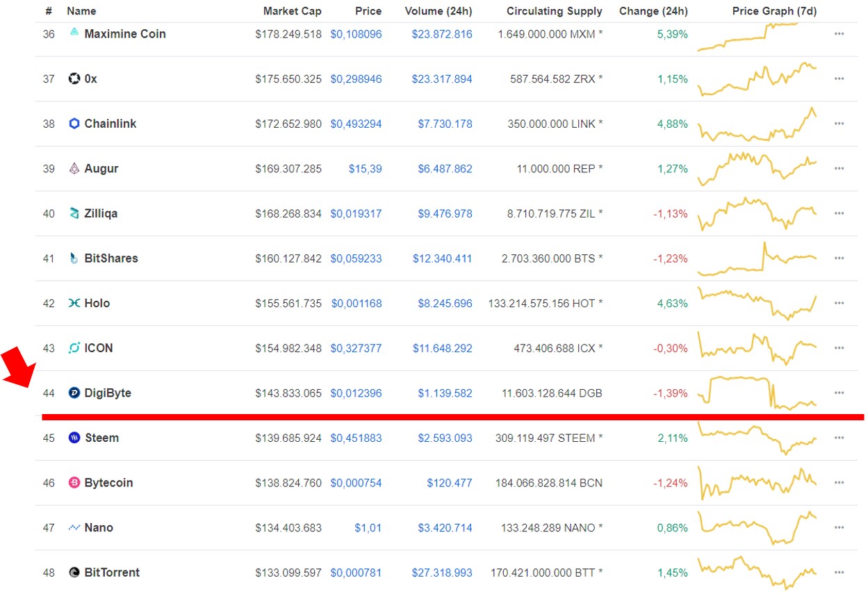Open the Price Graph (7d) column header
Image resolution: width=868 pixels, height=594 pixels.
(x=774, y=11)
